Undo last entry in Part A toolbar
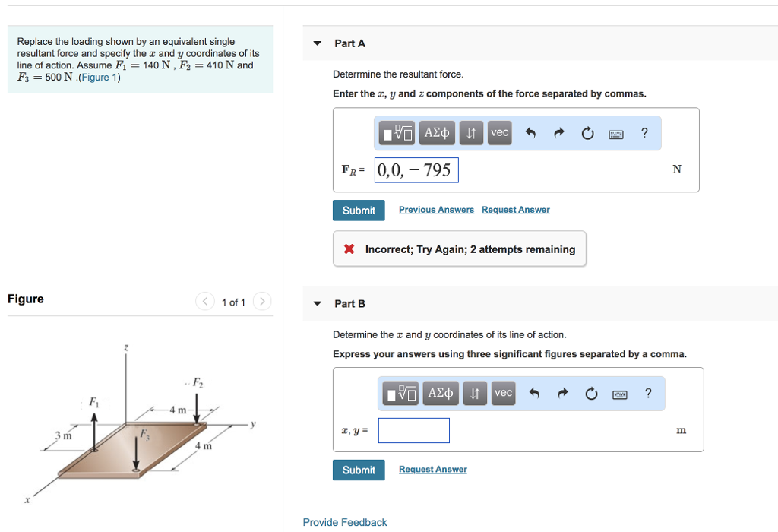This screenshot has width=778, height=532. (531, 134)
